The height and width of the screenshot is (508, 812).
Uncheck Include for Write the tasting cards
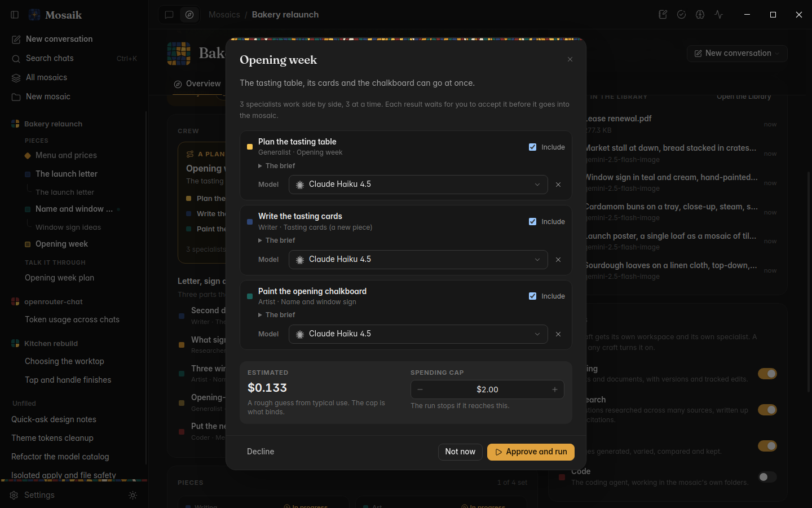[x=532, y=221]
